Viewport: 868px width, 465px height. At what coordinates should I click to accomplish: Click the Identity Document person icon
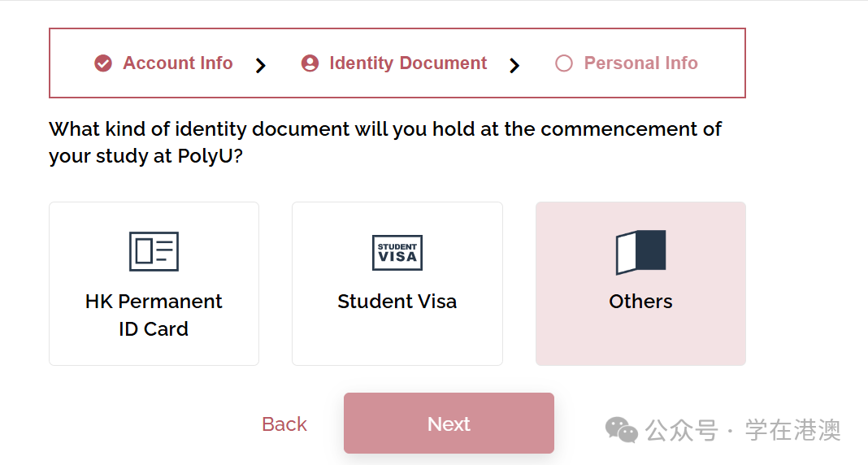310,63
